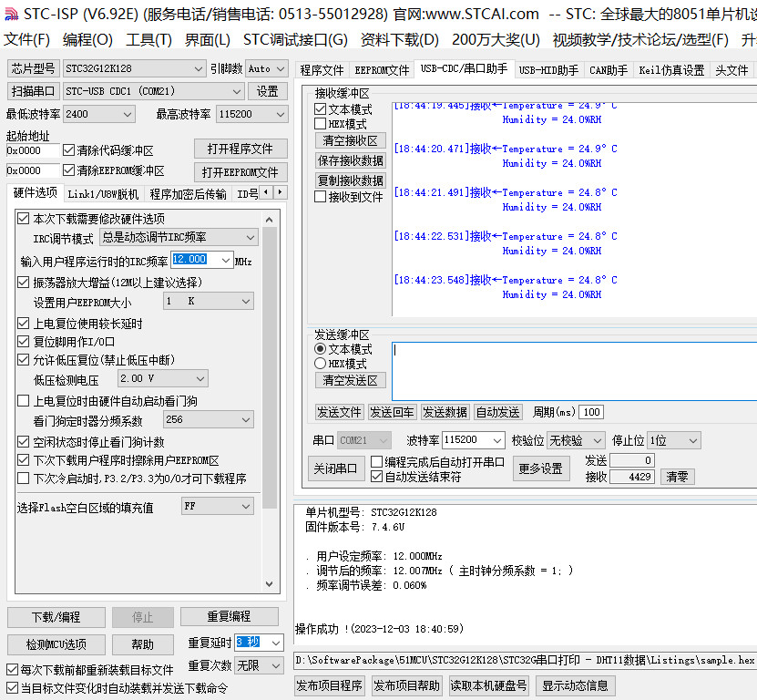Viewport: 757px width, 700px height.
Task: Toggle 每次下载前都重新装载目标文件 checkbox
Action: pos(13,670)
